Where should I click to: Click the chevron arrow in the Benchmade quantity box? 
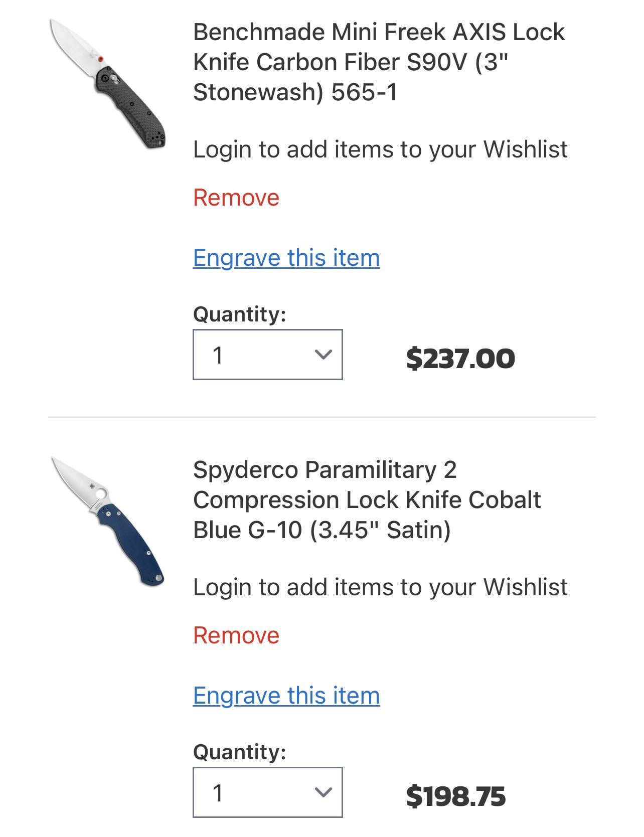point(324,355)
